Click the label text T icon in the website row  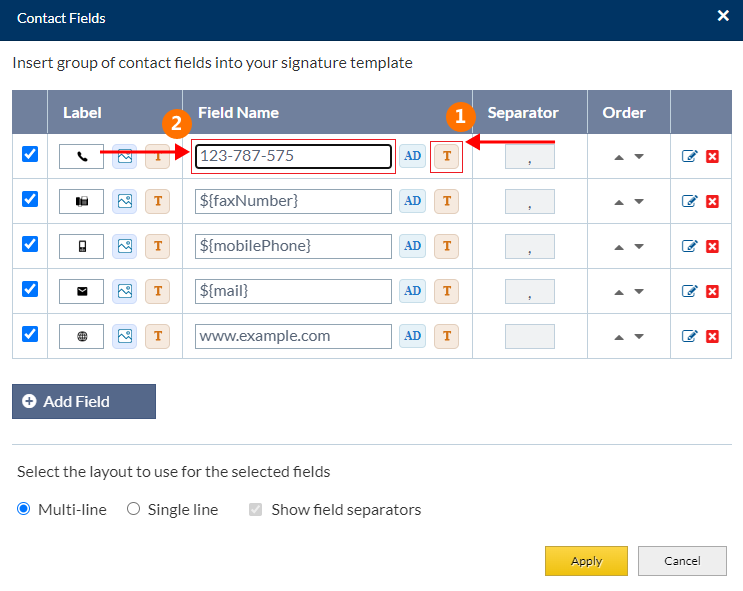(x=157, y=336)
